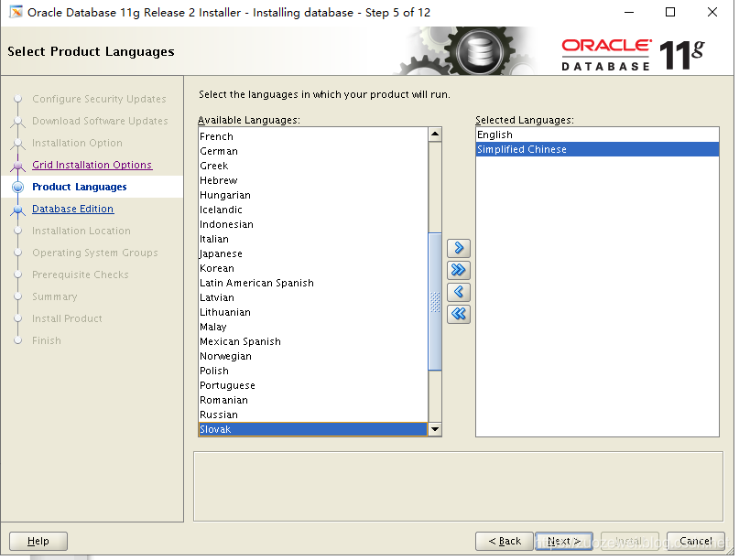Screen dimensions: 739x560
Task: Remove selected language with single left arrow
Action: tap(458, 292)
